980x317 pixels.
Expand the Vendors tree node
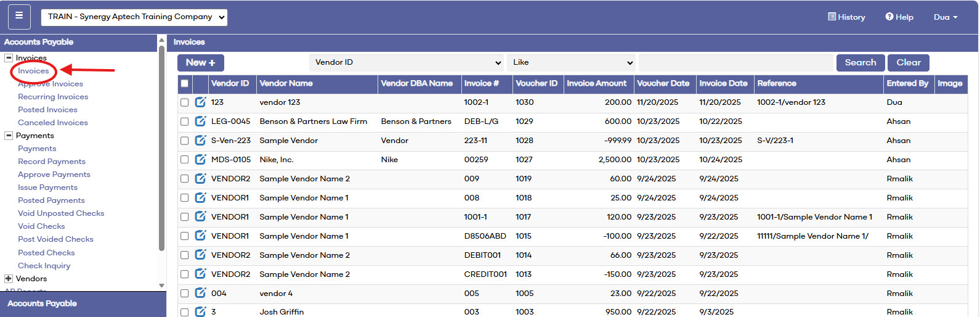(9, 279)
